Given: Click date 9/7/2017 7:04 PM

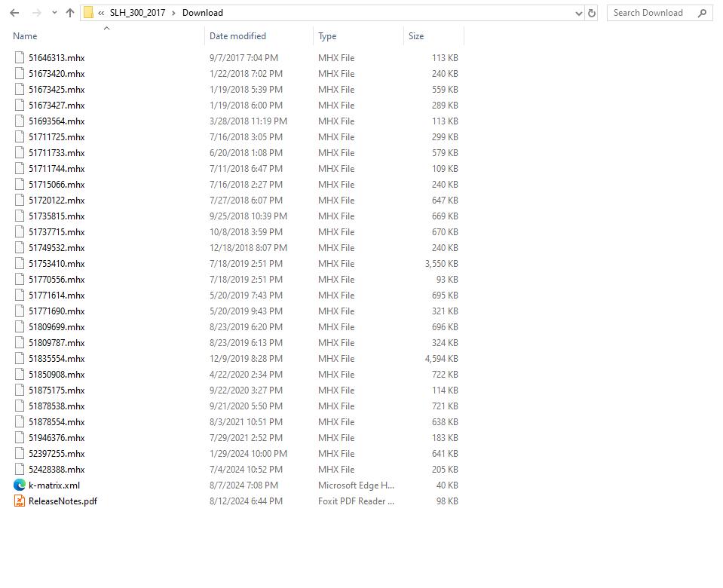Looking at the screenshot, I should (x=244, y=57).
